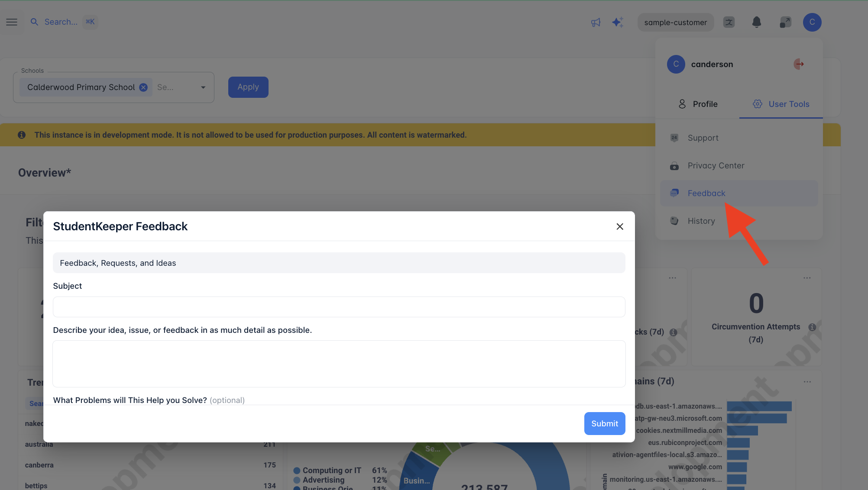Click the canderson user avatar in panel

click(x=676, y=64)
